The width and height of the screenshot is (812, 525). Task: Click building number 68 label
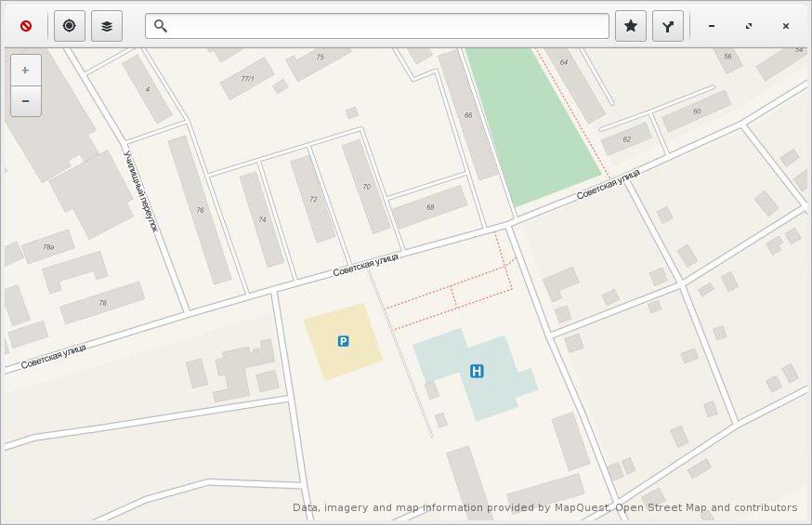click(430, 207)
